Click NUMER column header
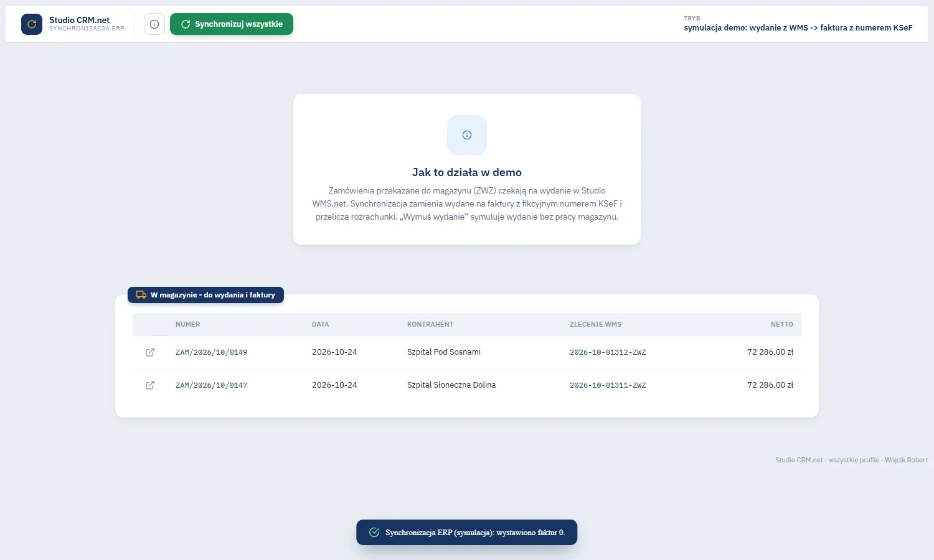The width and height of the screenshot is (934, 560). [x=188, y=324]
